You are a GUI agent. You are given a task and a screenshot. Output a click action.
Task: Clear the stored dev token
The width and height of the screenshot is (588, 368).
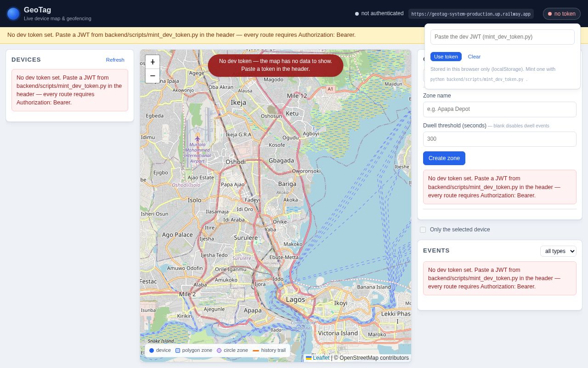tap(474, 57)
